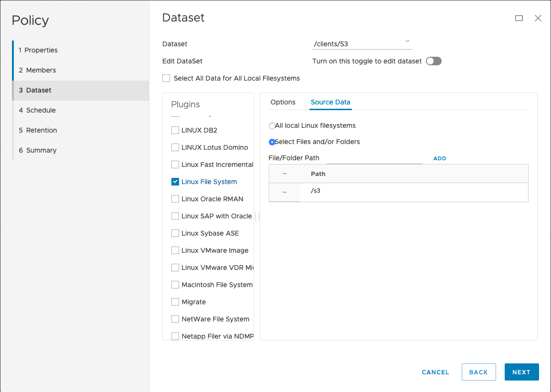Collapse the /s3 path row using its minus icon

click(284, 191)
